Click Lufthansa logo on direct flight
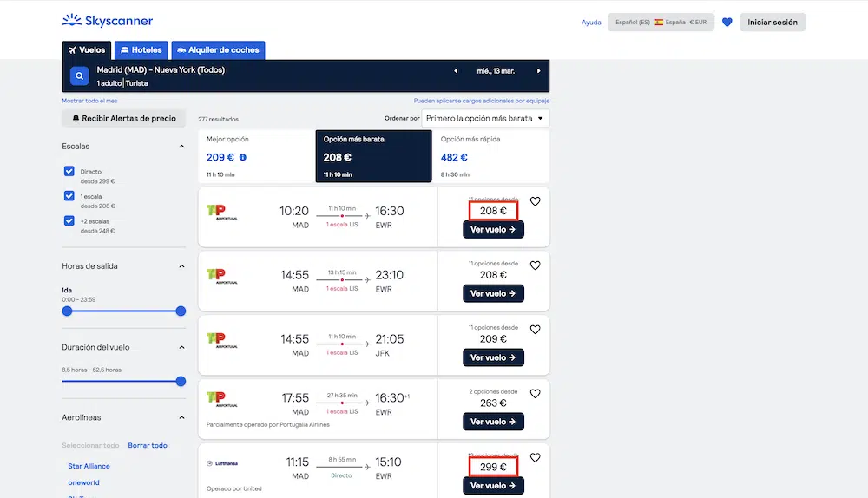 (x=222, y=463)
